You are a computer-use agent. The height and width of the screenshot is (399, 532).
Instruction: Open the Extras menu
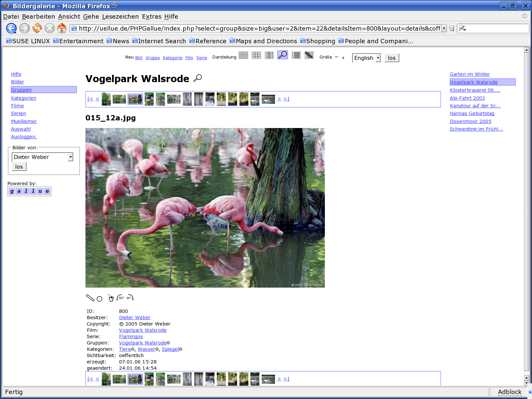point(151,17)
